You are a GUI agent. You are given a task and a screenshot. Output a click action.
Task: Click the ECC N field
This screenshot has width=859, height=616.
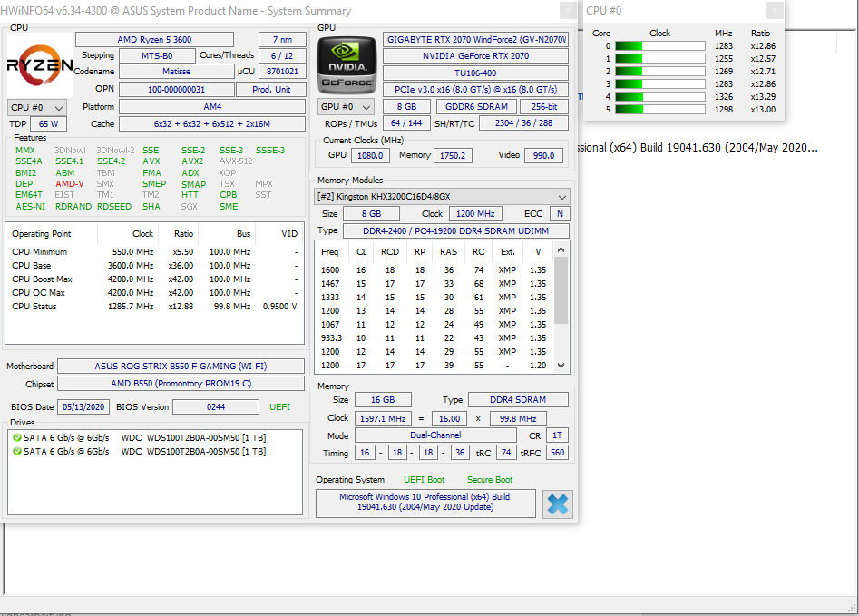click(x=560, y=214)
